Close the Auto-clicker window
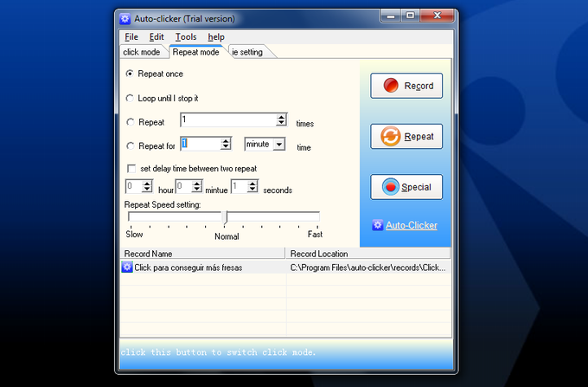Viewport: 588px width, 387px height. 437,16
